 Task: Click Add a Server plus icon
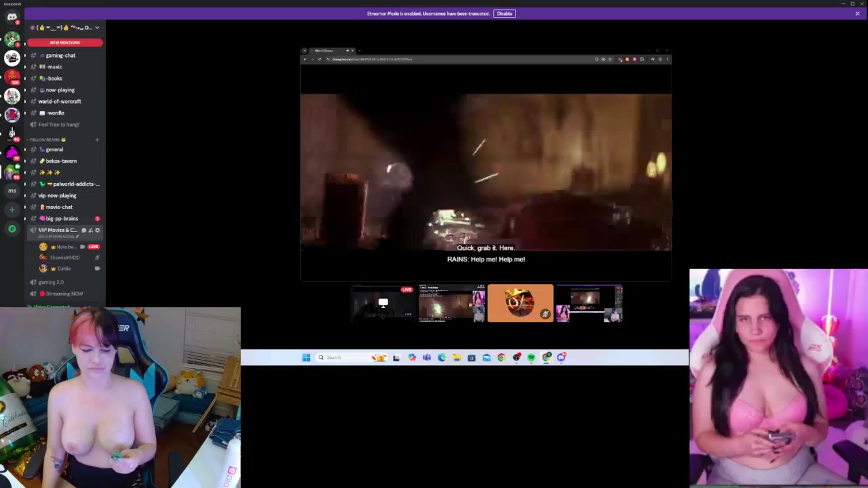pyautogui.click(x=12, y=210)
